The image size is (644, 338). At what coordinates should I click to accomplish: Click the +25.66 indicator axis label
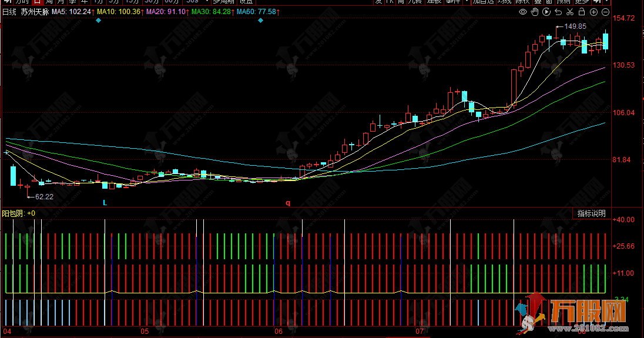[x=623, y=246]
